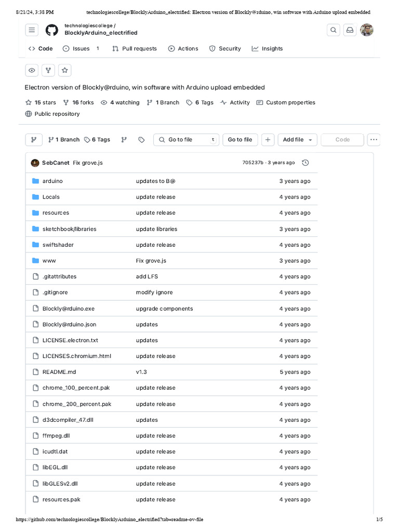
Task: Open the branch switcher dropdown button
Action: click(x=34, y=140)
